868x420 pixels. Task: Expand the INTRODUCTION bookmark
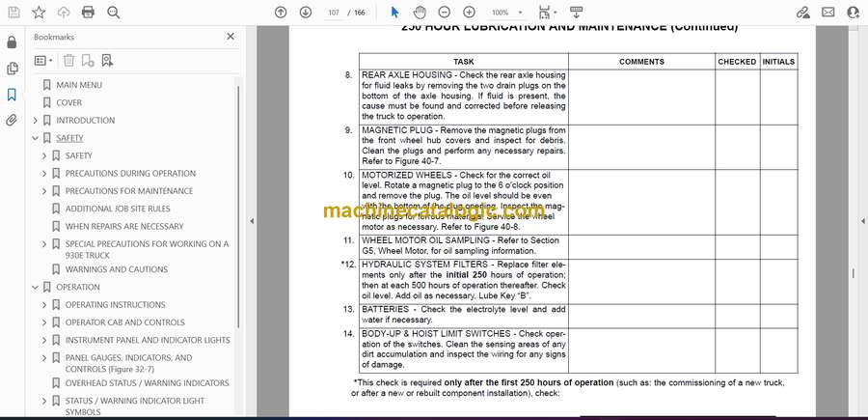[36, 121]
